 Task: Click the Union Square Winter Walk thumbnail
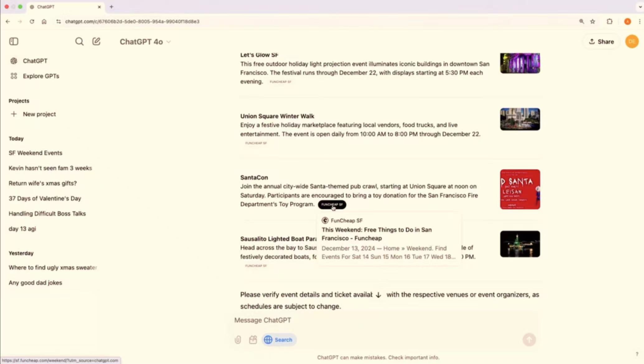tap(520, 119)
